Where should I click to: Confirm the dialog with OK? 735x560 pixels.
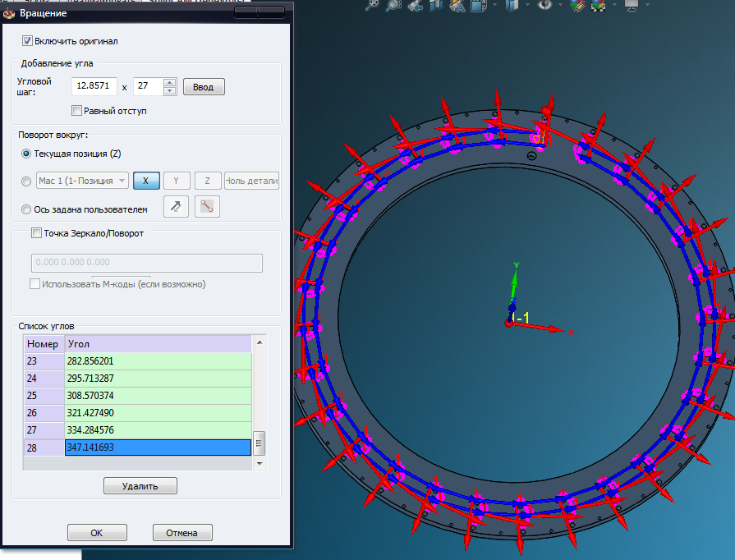point(97,532)
